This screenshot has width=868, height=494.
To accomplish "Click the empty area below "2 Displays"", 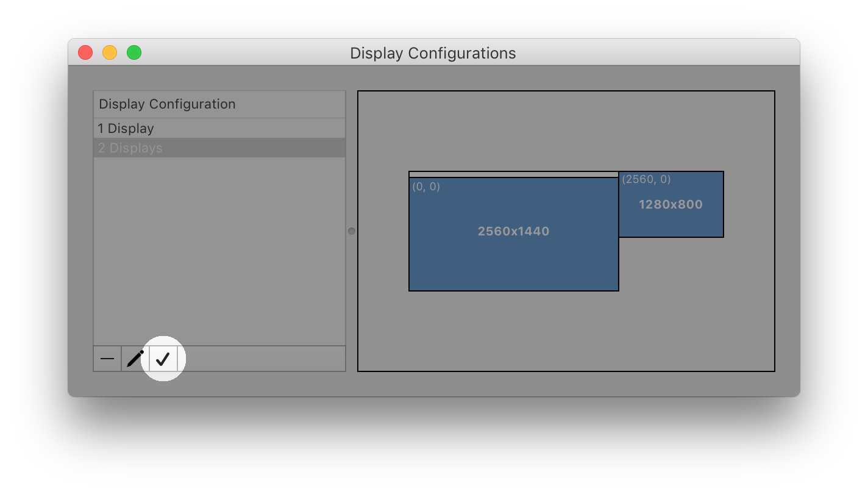I will [219, 244].
